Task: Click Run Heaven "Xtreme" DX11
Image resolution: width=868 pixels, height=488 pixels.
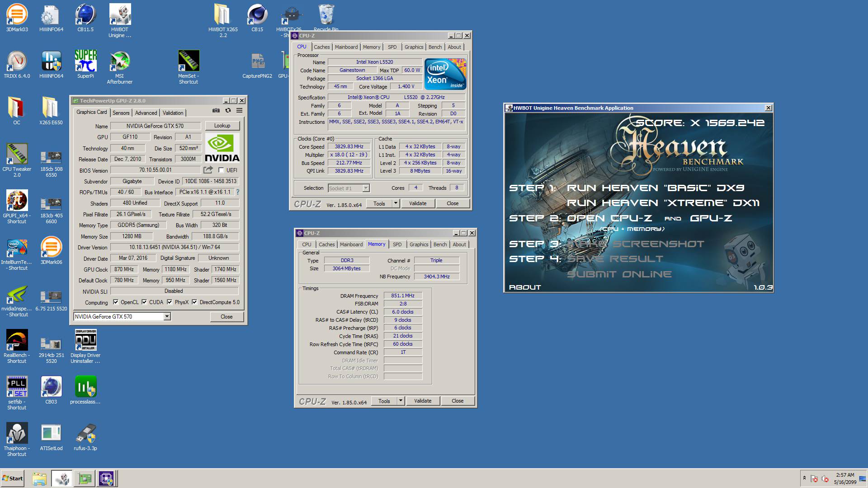Action: [x=663, y=203]
